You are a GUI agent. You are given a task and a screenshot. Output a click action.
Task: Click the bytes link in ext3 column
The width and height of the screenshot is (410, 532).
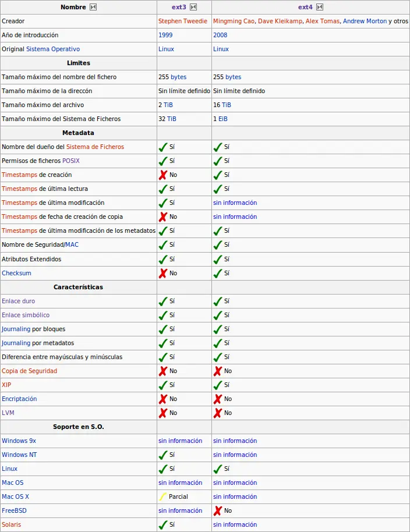(179, 77)
